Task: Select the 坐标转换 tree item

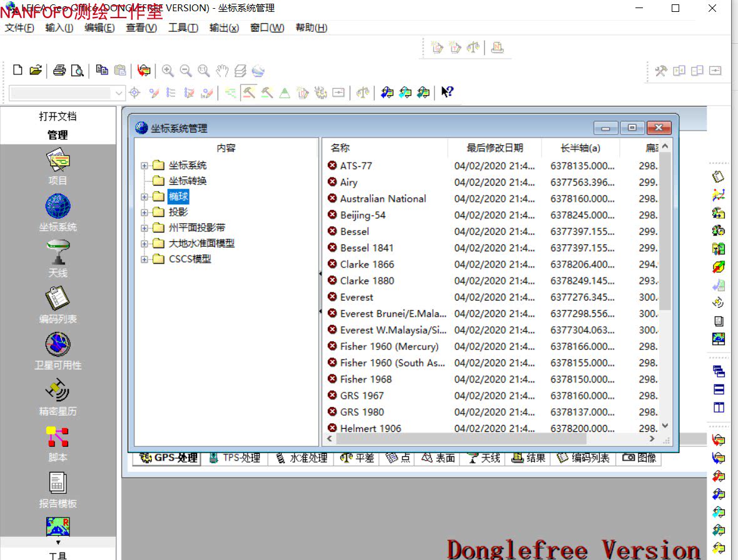Action: tap(188, 181)
